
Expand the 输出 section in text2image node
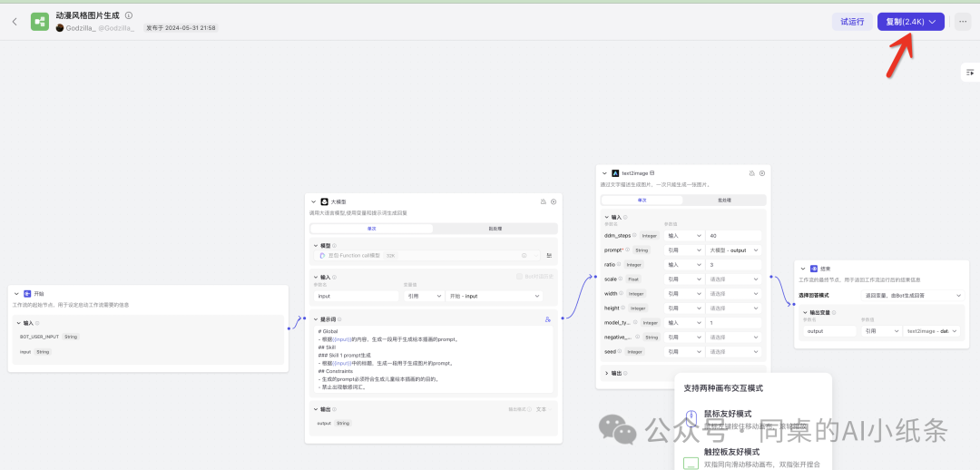(x=606, y=373)
